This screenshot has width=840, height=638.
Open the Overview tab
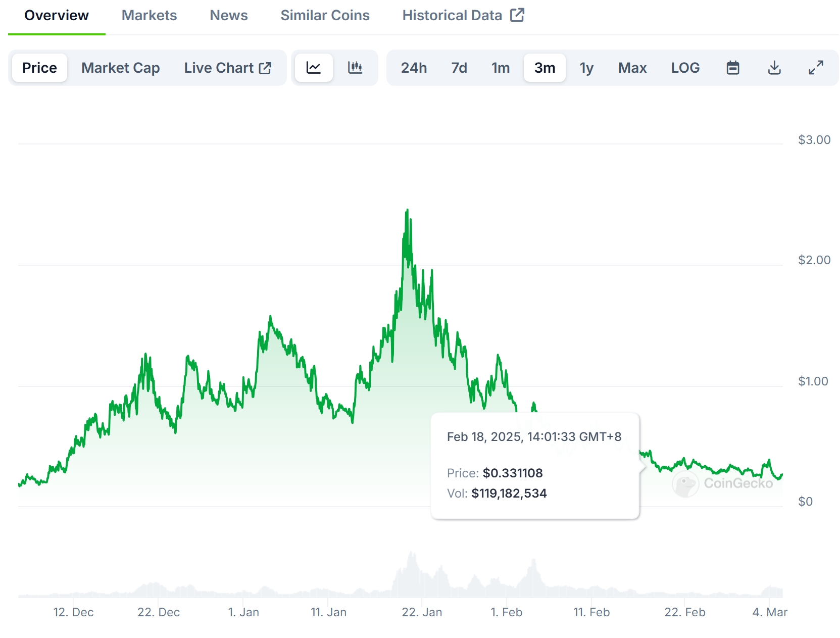coord(57,16)
